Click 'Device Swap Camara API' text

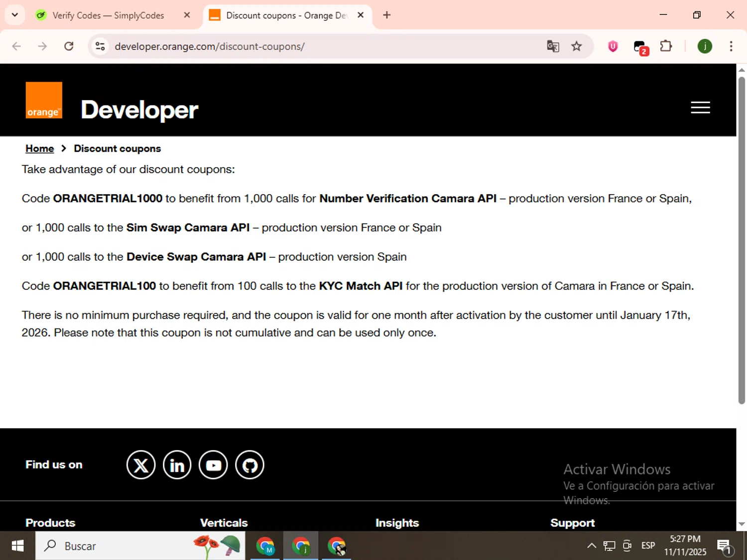coord(196,257)
